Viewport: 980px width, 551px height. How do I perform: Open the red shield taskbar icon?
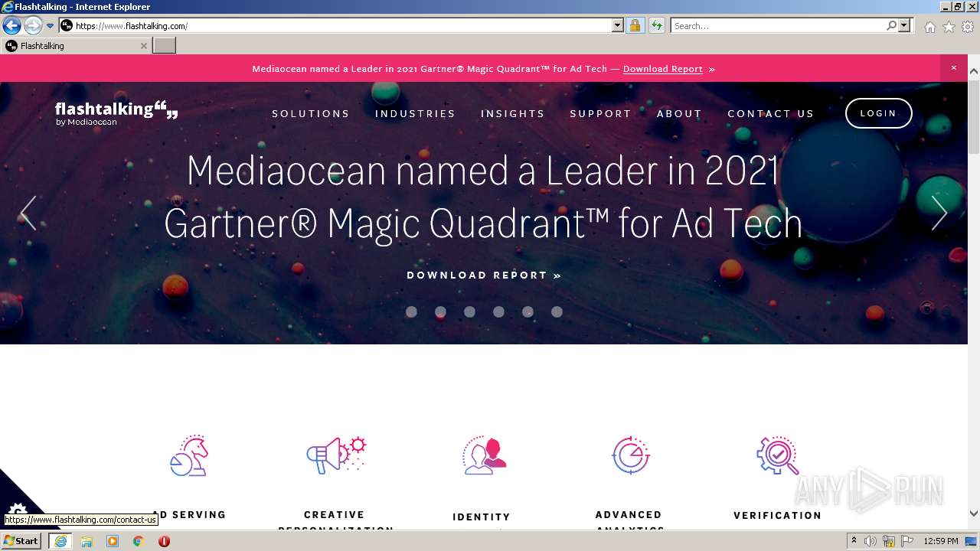click(x=164, y=541)
